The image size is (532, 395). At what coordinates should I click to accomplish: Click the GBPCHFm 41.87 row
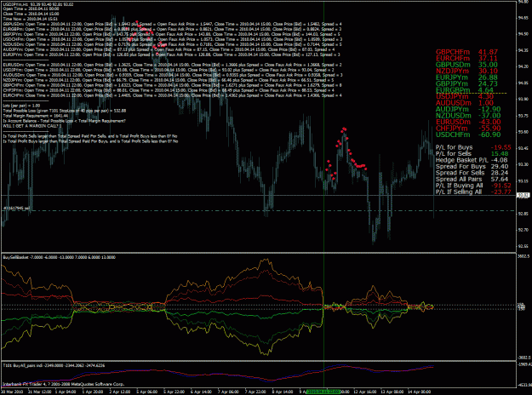point(466,52)
